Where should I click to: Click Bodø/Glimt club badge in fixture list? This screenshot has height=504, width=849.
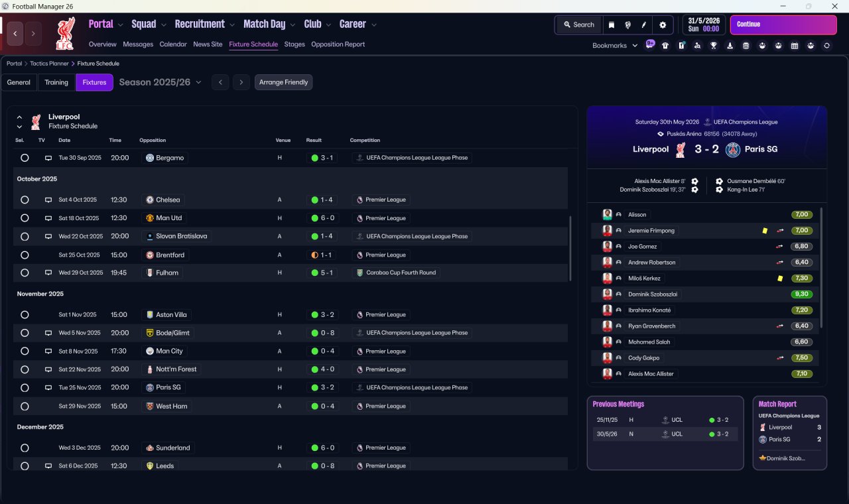click(150, 333)
